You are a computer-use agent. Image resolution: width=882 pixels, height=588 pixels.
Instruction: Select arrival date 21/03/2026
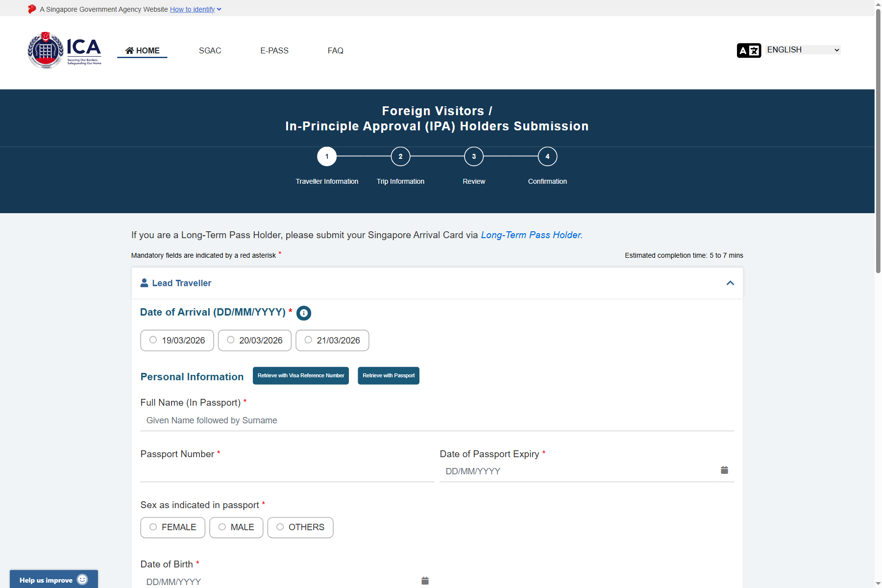coord(308,340)
